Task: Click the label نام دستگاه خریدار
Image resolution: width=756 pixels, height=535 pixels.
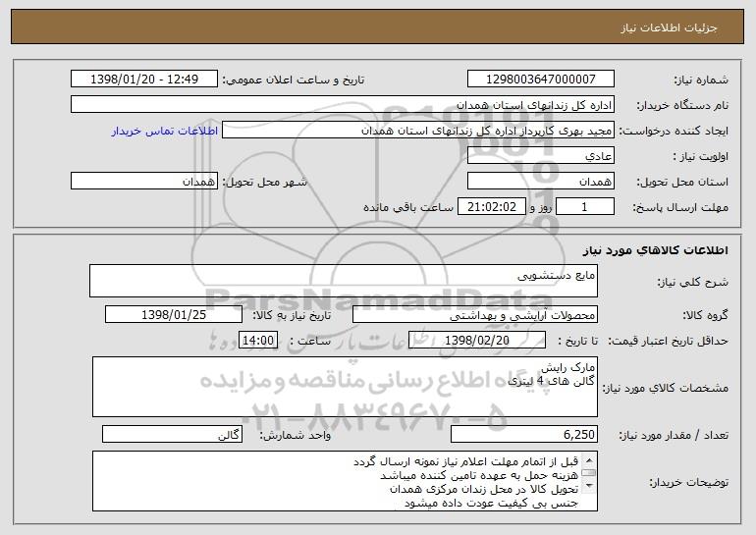Action: [682, 105]
